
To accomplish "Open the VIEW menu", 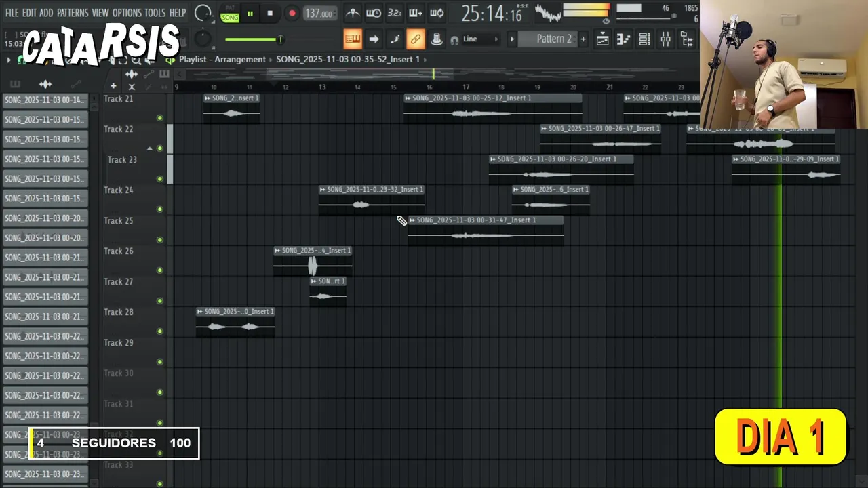I will pos(100,13).
